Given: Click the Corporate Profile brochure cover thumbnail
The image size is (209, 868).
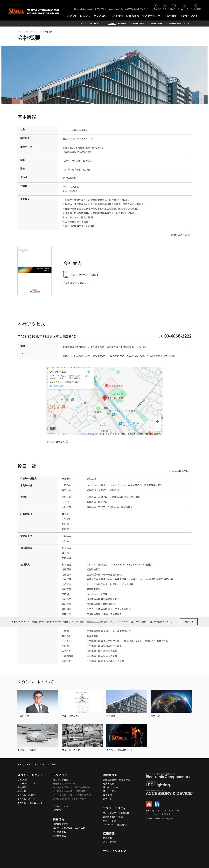Looking at the screenshot, I should tap(34, 271).
